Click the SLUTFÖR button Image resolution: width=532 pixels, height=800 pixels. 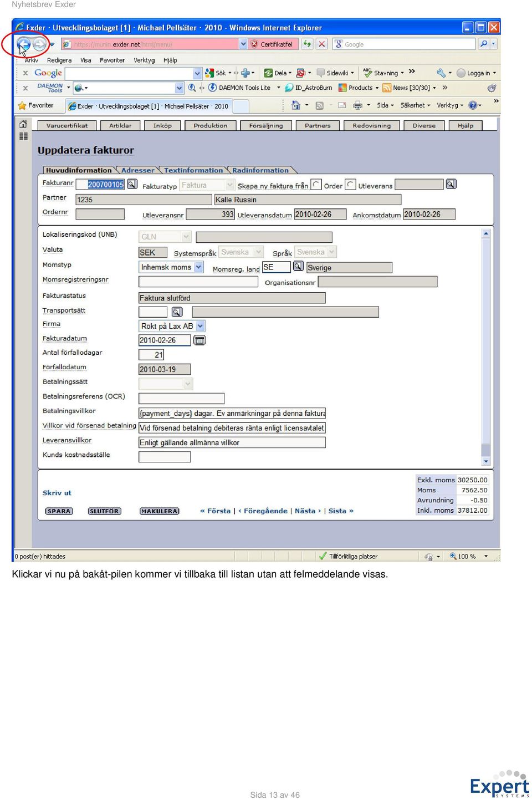click(x=104, y=511)
